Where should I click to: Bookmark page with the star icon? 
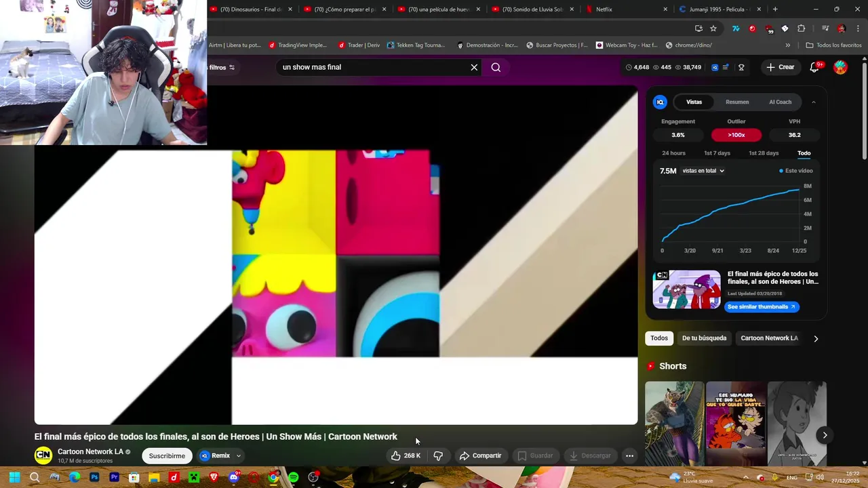713,28
